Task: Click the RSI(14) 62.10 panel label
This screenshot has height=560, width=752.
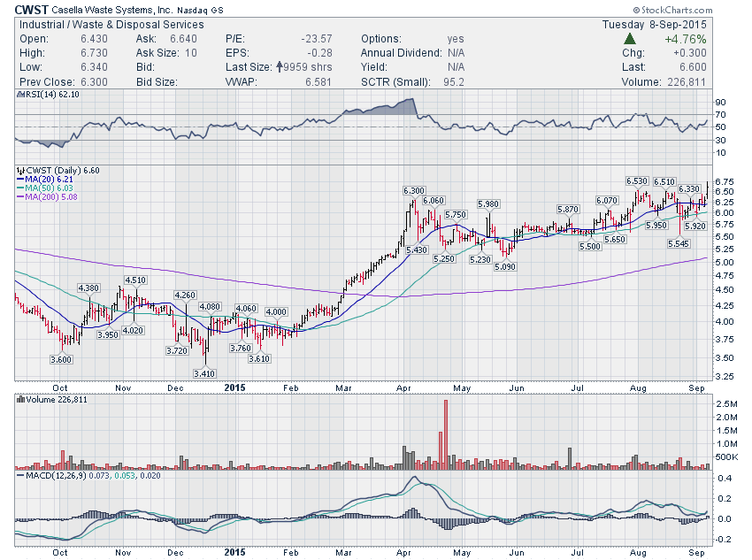Action: pos(52,95)
